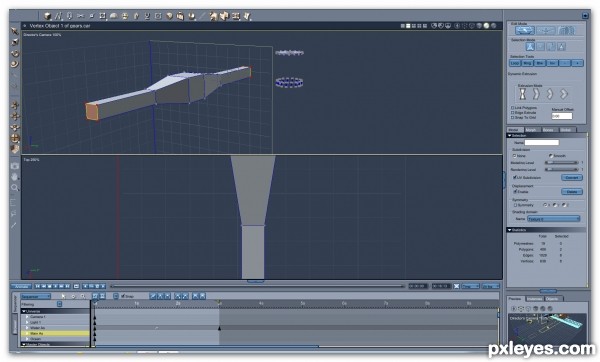Choose the last Extrusion Mode chevron icon
600x362 pixels.
click(564, 94)
